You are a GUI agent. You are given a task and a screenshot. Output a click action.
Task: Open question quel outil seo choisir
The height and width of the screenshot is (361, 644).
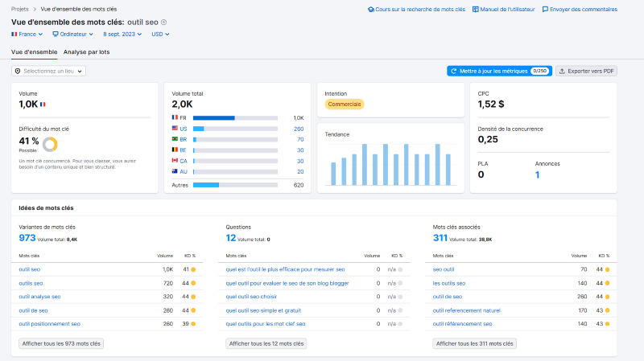[x=251, y=297]
